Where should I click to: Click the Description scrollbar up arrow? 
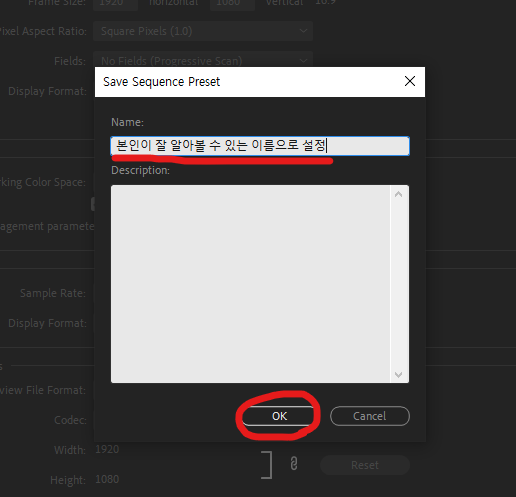(398, 194)
